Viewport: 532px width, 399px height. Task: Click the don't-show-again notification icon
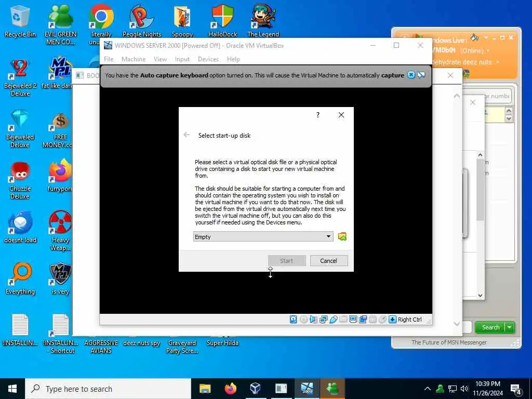point(421,75)
